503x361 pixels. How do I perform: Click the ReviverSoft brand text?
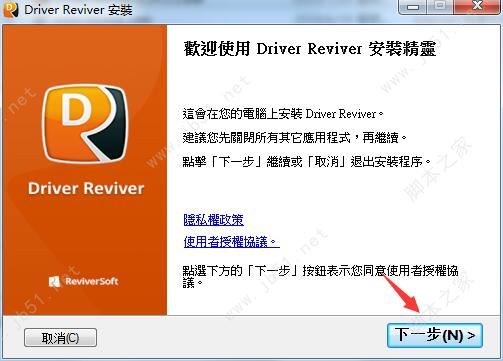coord(92,281)
